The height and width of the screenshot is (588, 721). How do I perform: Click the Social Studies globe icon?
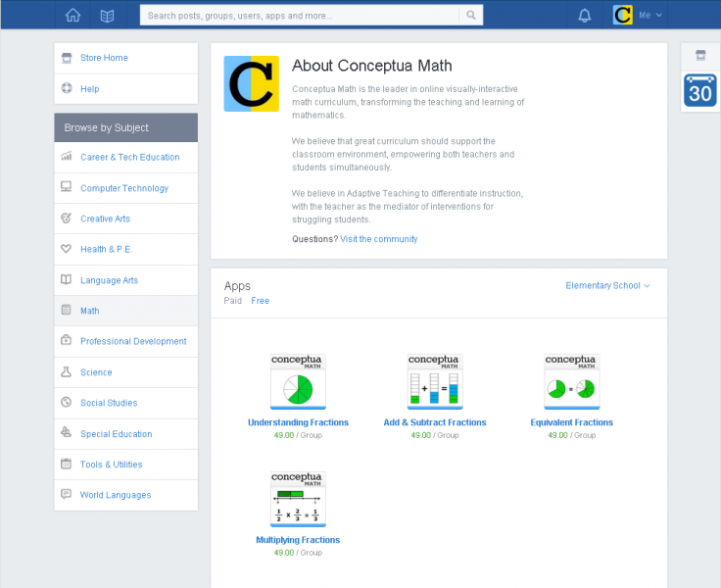pyautogui.click(x=67, y=402)
